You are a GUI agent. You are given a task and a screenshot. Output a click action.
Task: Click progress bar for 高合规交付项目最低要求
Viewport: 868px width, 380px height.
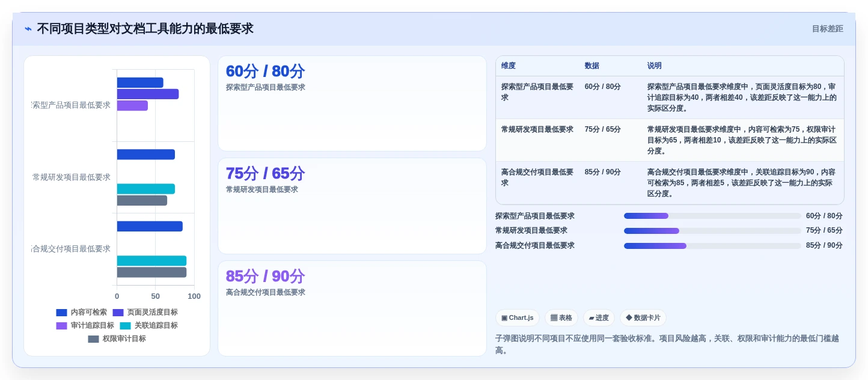click(x=712, y=246)
